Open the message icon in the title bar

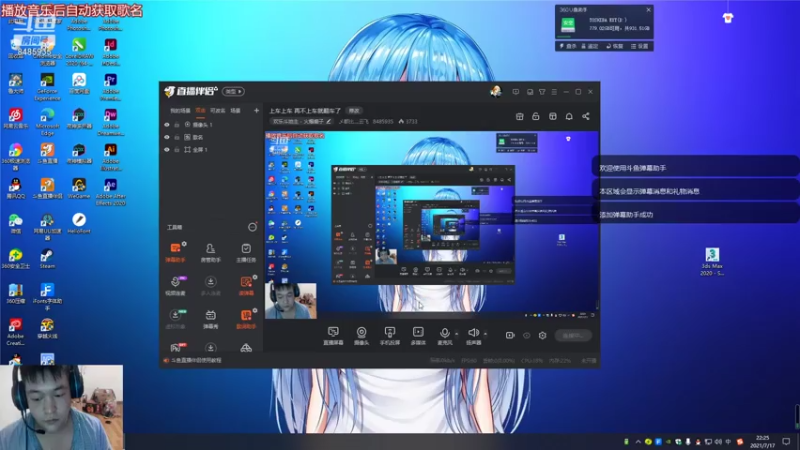516,92
